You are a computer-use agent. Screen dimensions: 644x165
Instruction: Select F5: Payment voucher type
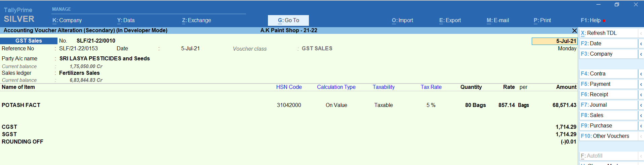608,84
